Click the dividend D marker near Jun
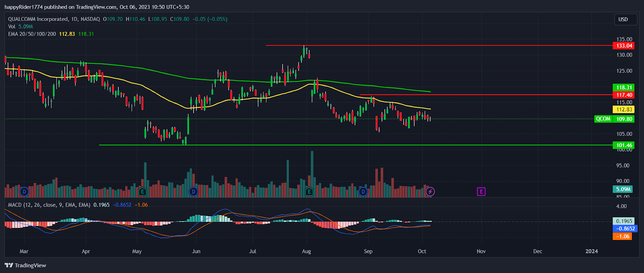Screen dimensions: 644x273 194,192
